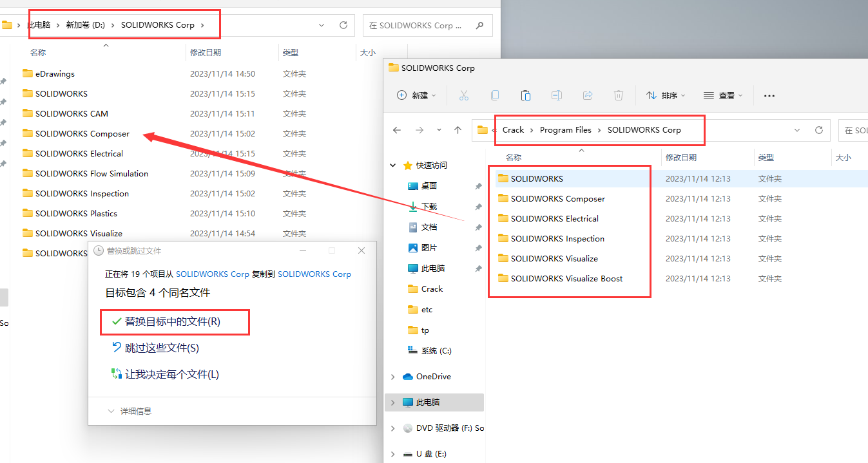
Task: Click the Rename icon in the toolbar
Action: tap(557, 95)
